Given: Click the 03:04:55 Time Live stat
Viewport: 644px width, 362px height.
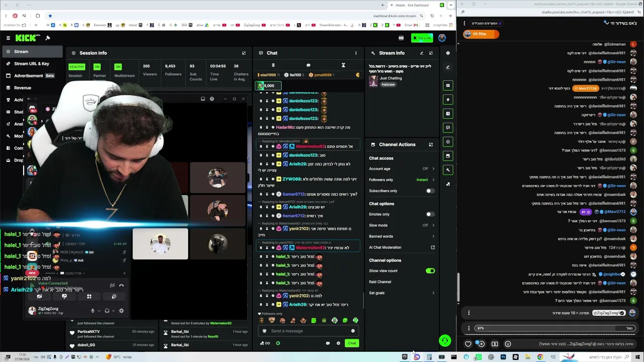Looking at the screenshot, I should coord(217,72).
